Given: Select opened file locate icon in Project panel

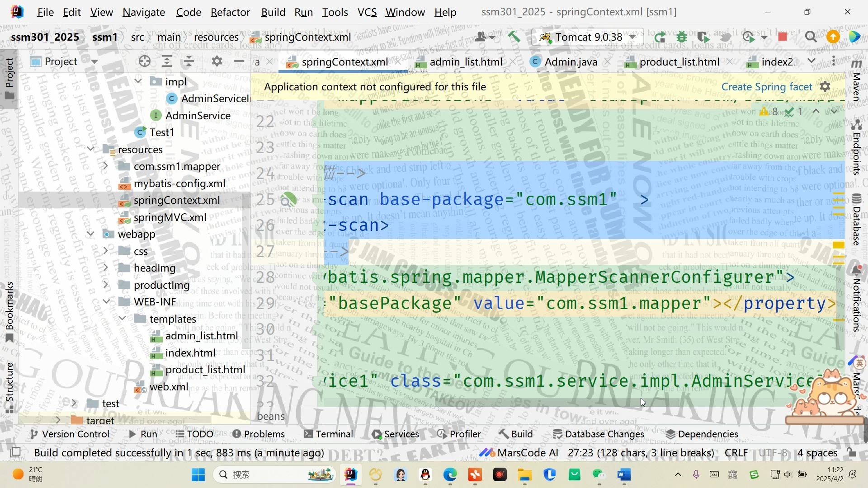Looking at the screenshot, I should pos(145,61).
